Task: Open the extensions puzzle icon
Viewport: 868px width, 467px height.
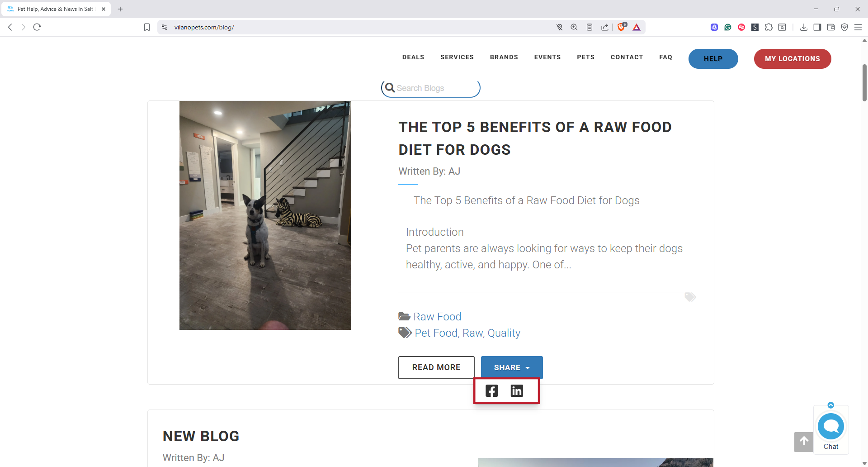Action: pyautogui.click(x=769, y=27)
